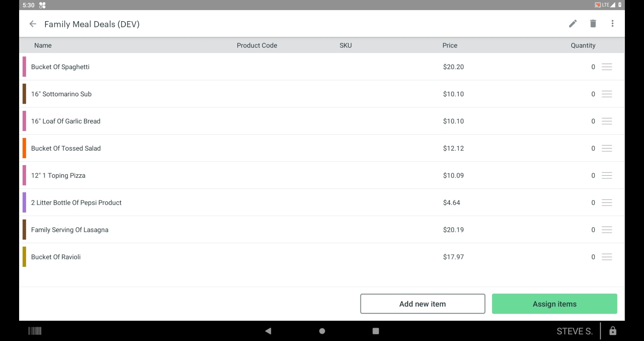
Task: Tap the barcode scanner icon
Action: pyautogui.click(x=35, y=331)
